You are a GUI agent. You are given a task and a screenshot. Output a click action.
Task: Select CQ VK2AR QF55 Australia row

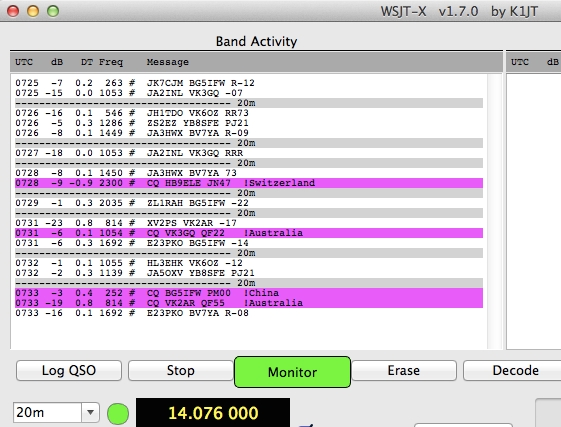249,303
